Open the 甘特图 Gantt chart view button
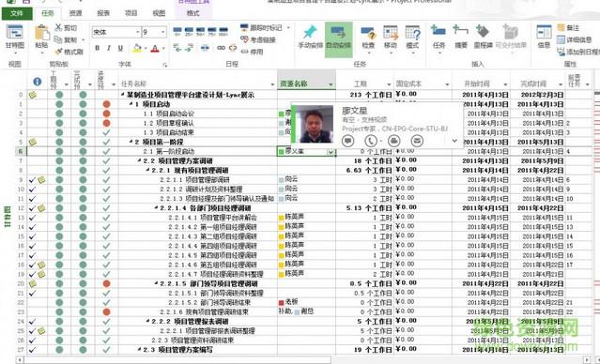The width and height of the screenshot is (600, 364). tap(15, 39)
